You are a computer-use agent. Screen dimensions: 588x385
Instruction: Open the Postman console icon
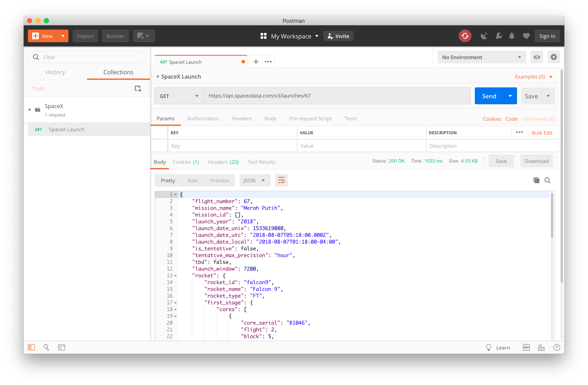point(61,347)
